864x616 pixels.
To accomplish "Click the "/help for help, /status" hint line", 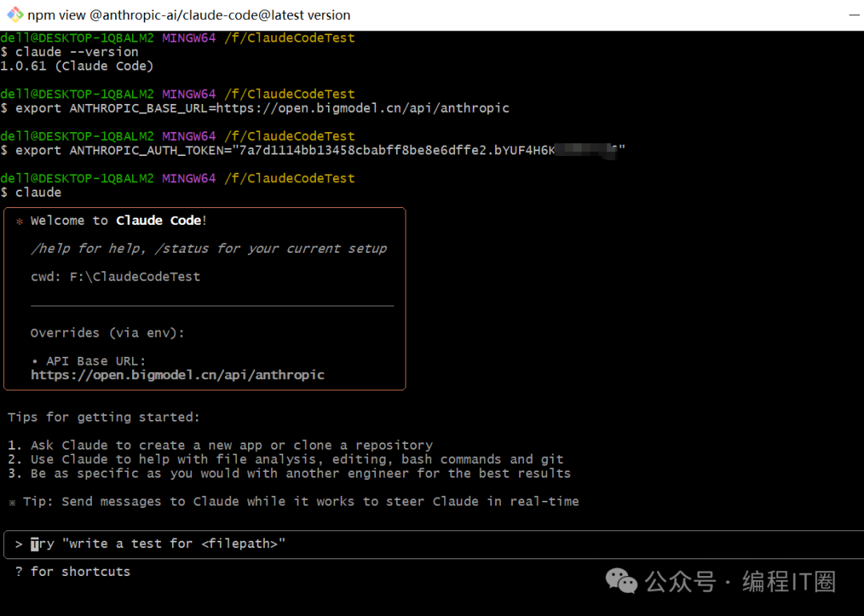I will click(x=209, y=249).
